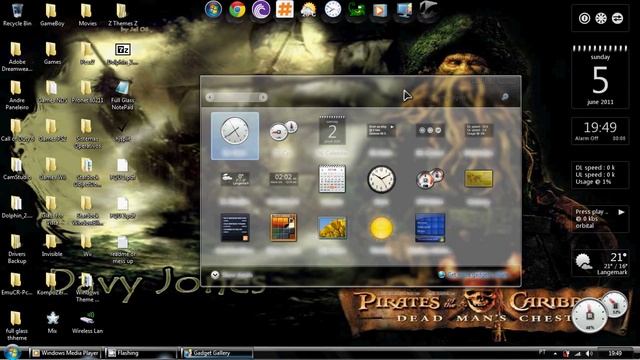Open the readme or mess up file
The height and width of the screenshot is (360, 640).
(x=122, y=249)
